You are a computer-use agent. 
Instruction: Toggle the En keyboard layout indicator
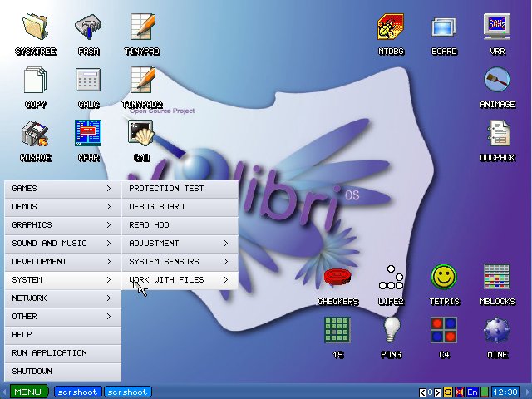(x=472, y=392)
